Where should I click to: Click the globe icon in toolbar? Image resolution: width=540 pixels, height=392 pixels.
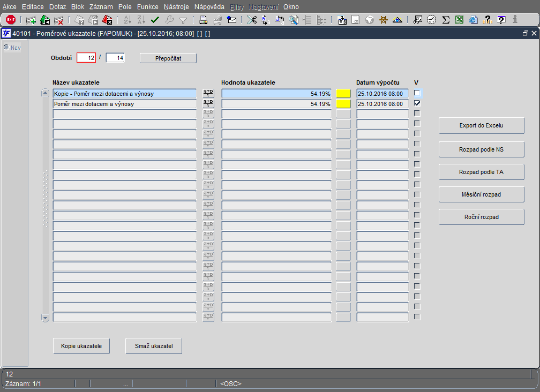370,20
